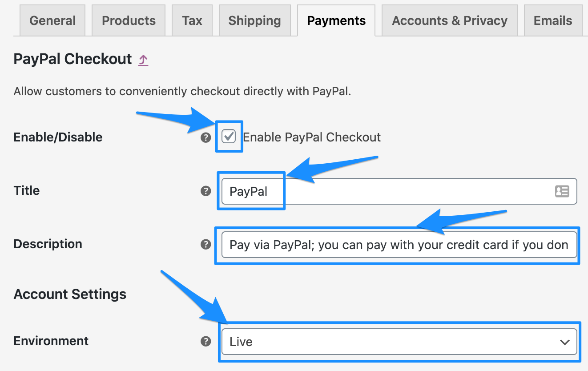The width and height of the screenshot is (588, 371).
Task: Click the help icon next to Title
Action: [205, 191]
